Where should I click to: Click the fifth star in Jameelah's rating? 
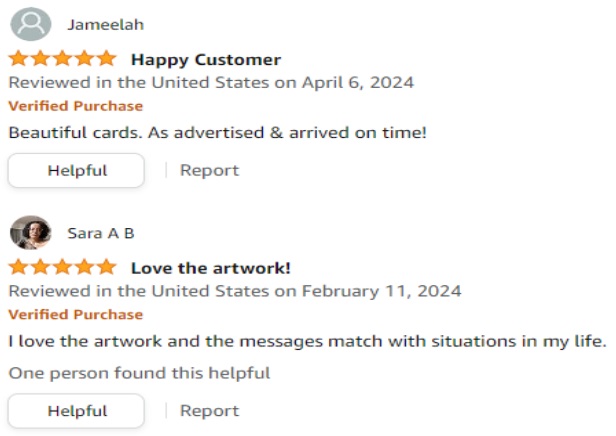(106, 59)
